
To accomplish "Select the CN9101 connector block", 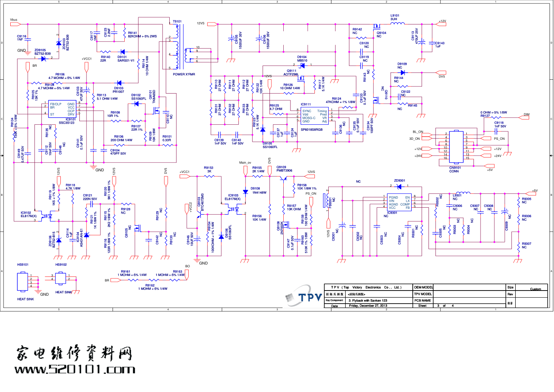I will (x=456, y=147).
